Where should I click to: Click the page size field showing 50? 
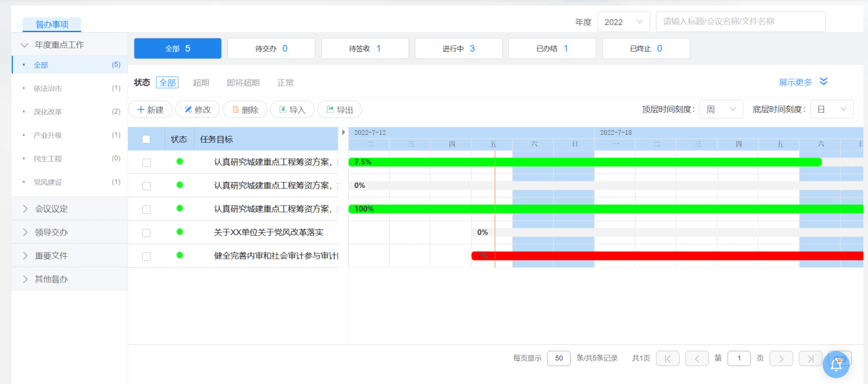(x=558, y=358)
